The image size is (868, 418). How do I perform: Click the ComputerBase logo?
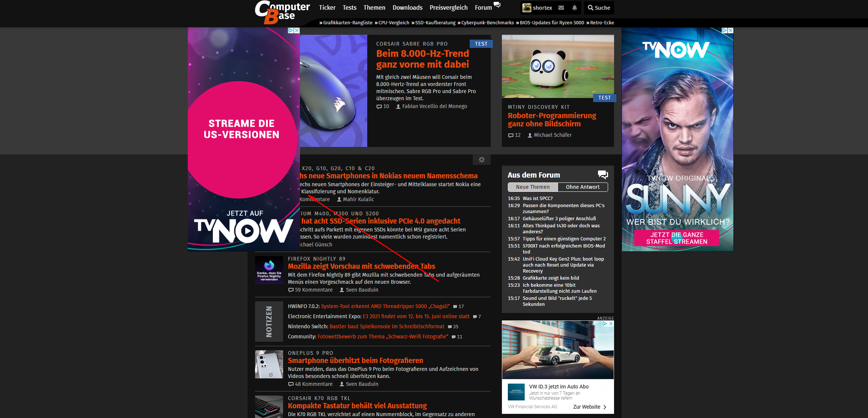[x=282, y=12]
